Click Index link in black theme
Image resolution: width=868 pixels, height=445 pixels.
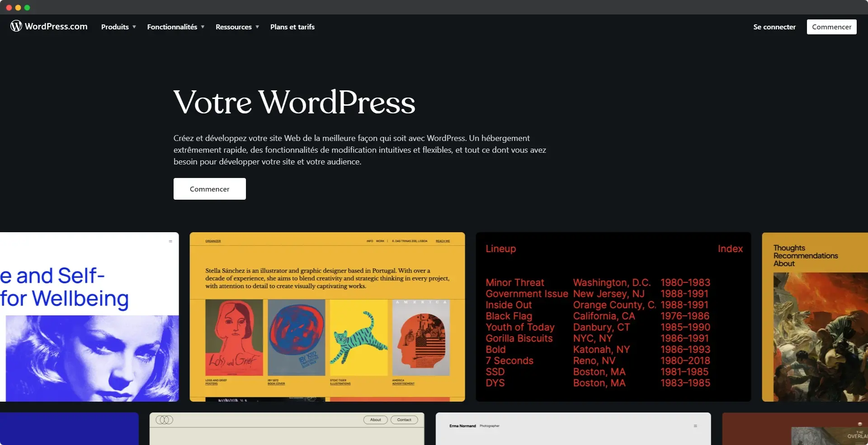click(730, 248)
